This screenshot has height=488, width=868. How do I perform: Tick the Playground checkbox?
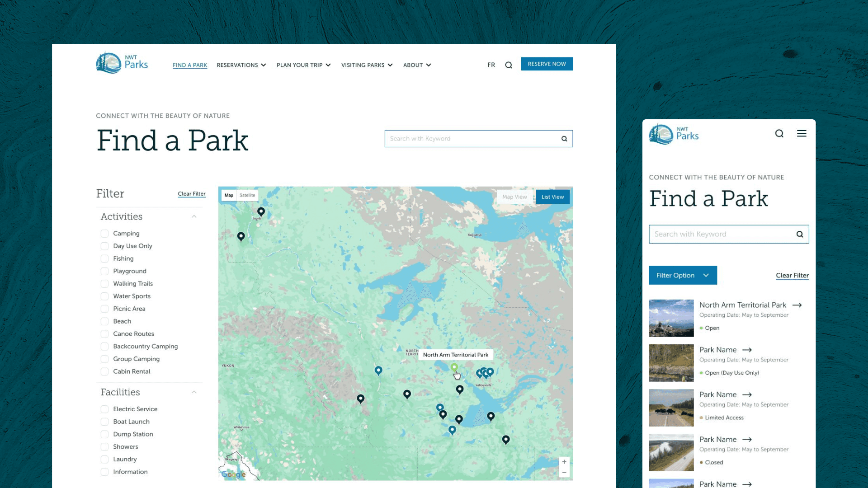[x=104, y=271]
